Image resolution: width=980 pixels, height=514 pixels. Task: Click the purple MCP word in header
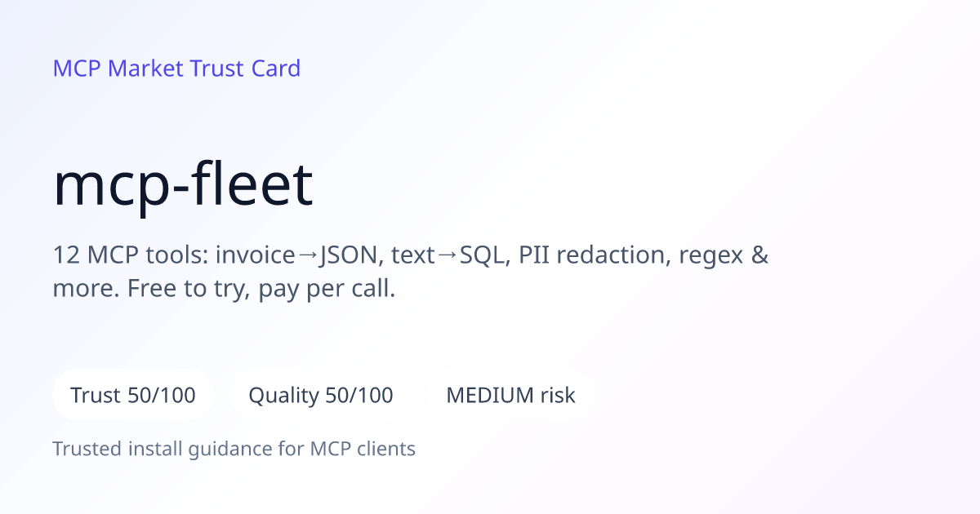78,69
